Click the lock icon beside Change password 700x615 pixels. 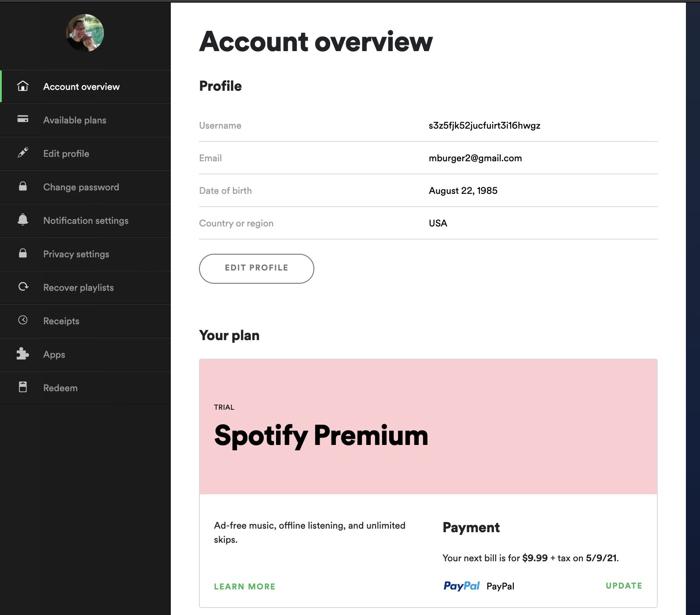pyautogui.click(x=23, y=186)
